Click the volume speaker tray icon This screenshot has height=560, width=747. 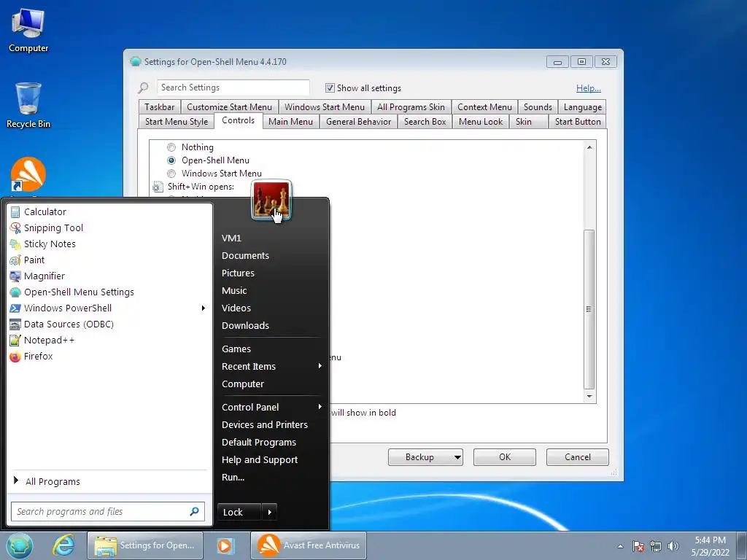[x=673, y=546]
